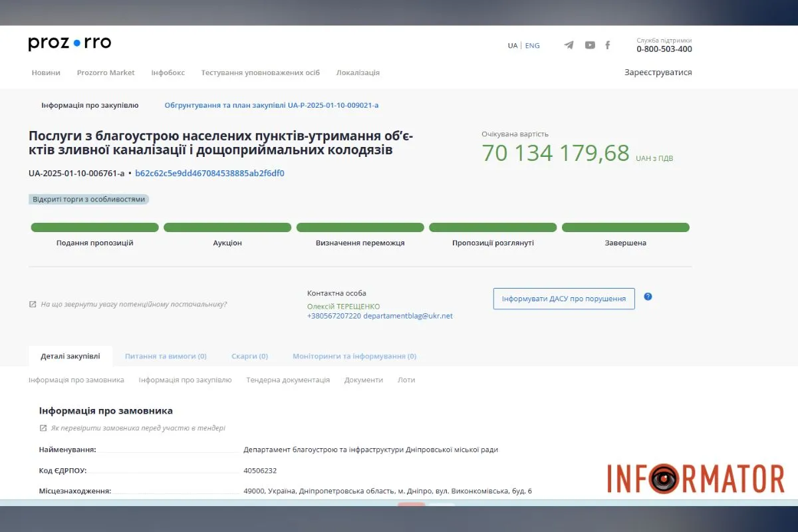The image size is (798, 532).
Task: Switch language to ENG
Action: [533, 46]
